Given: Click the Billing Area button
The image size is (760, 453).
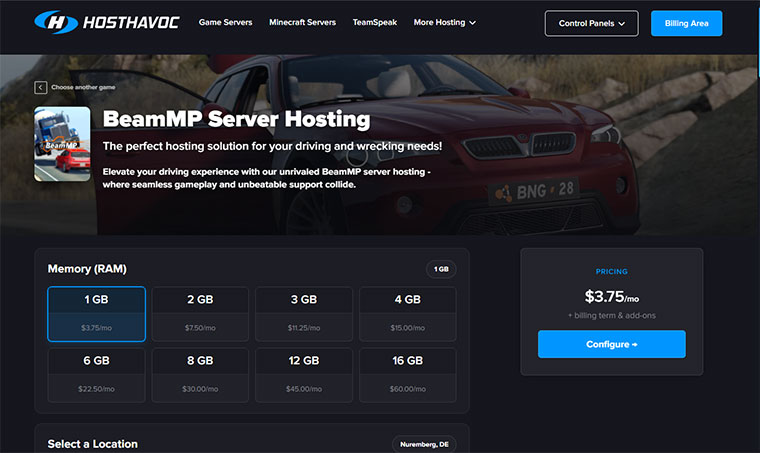Looking at the screenshot, I should pyautogui.click(x=686, y=23).
